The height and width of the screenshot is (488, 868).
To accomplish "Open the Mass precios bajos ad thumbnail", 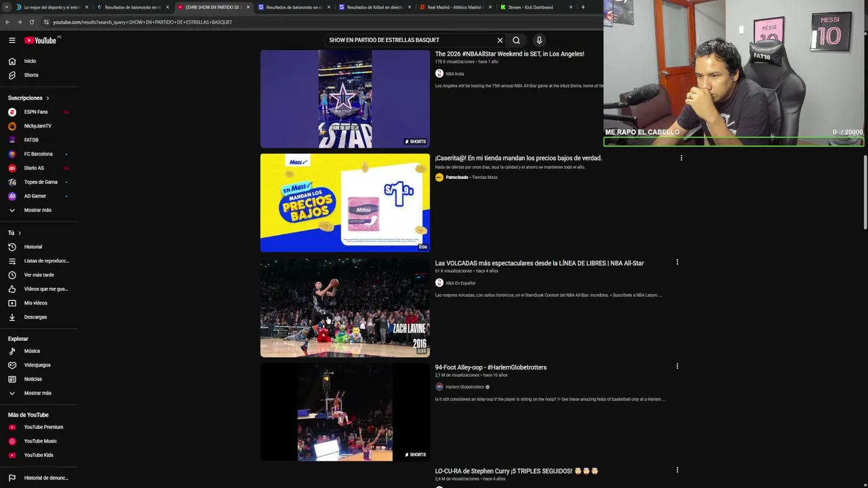I will coord(345,203).
